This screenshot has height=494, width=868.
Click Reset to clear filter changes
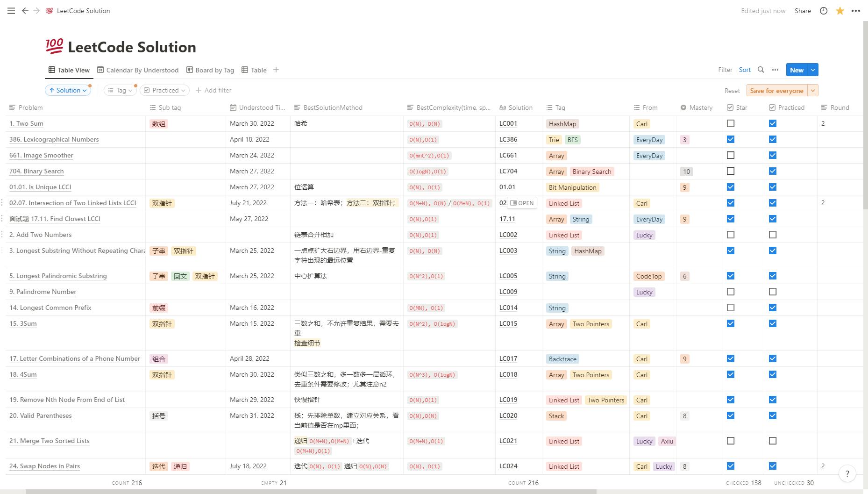coord(732,90)
